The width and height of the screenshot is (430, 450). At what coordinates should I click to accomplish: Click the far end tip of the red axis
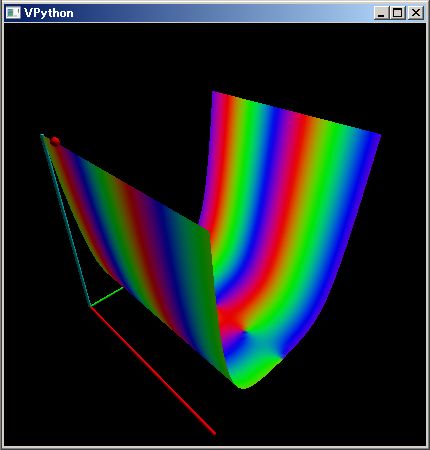(x=214, y=433)
